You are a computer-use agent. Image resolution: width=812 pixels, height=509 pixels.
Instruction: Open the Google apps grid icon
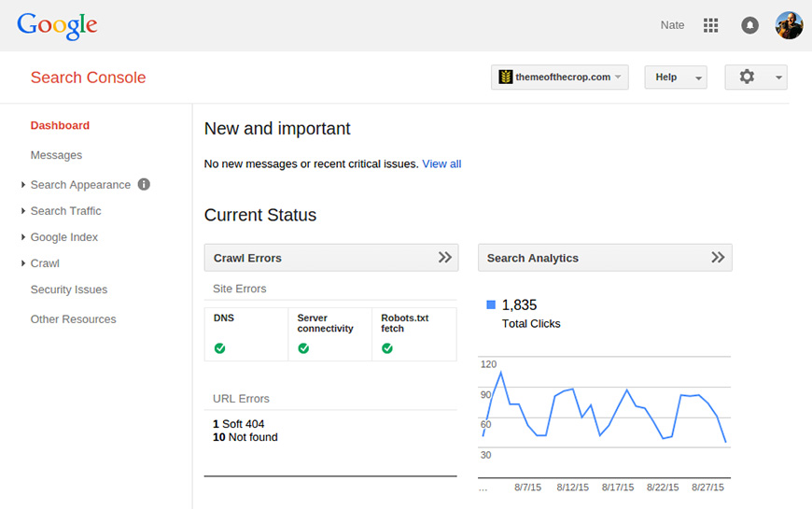coord(710,25)
